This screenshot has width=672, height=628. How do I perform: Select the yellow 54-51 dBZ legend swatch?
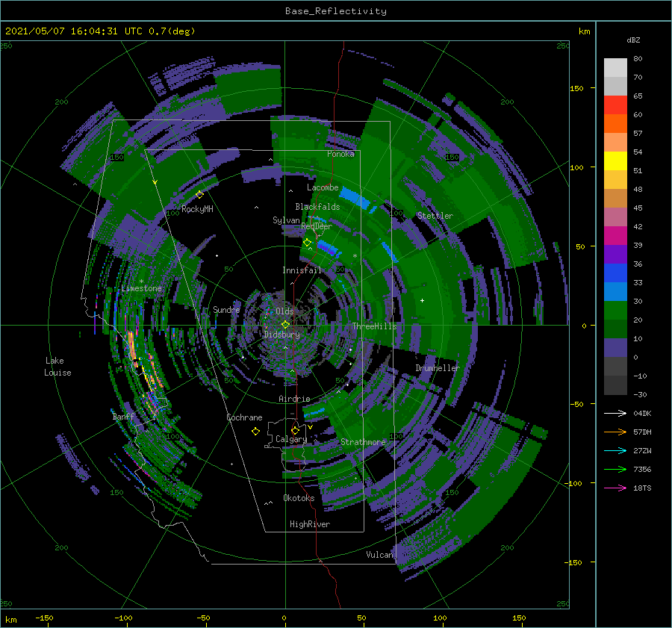[x=615, y=161]
